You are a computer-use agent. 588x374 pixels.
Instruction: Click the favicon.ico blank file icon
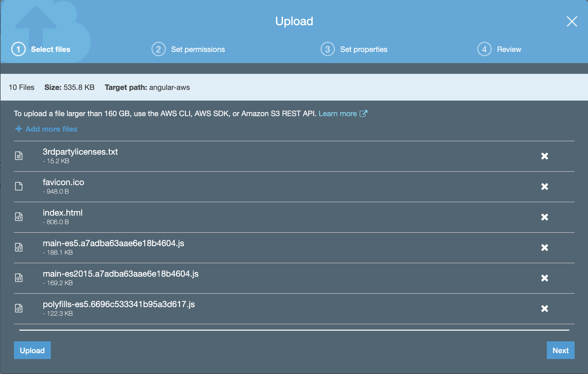pos(19,186)
